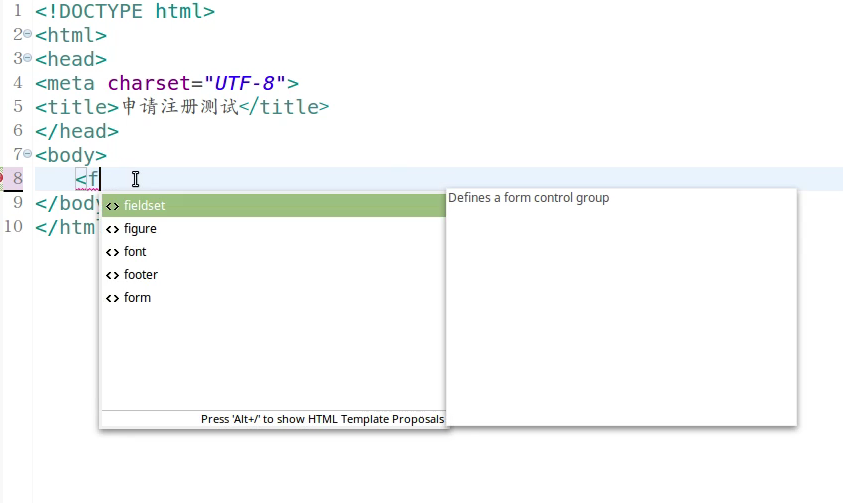Click the DOCTYPE declaration on line 1
The height and width of the screenshot is (503, 843).
point(124,12)
